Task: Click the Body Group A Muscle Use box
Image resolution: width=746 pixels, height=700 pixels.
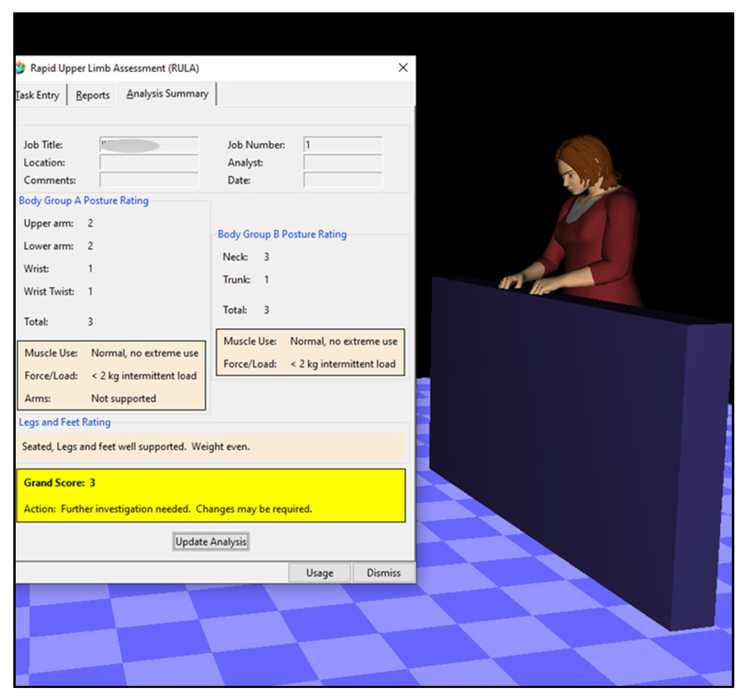Action: [111, 353]
